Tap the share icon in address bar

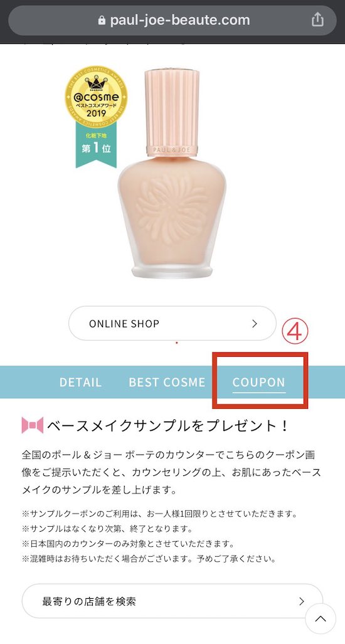[x=317, y=19]
